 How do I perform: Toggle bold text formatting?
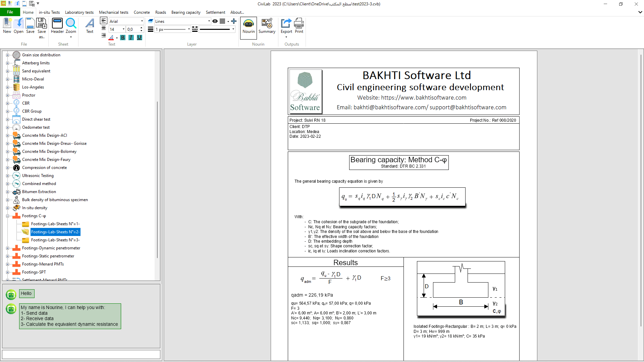[123, 38]
